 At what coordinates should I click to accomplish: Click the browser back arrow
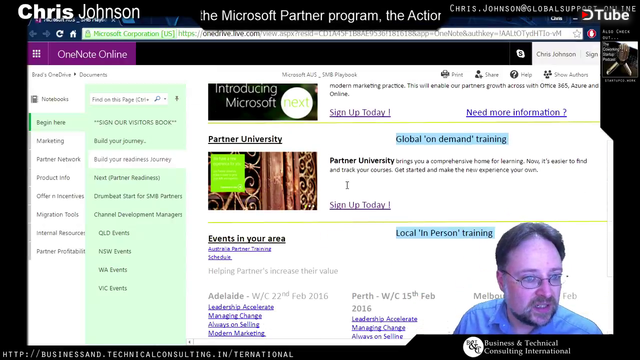pos(33,34)
